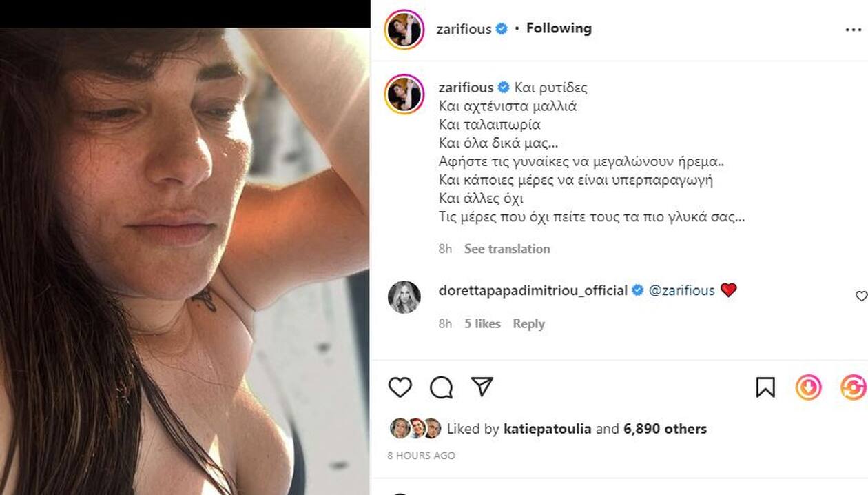View the 5 likes on the comment
Screen dimensions: 868x495
[x=482, y=324]
